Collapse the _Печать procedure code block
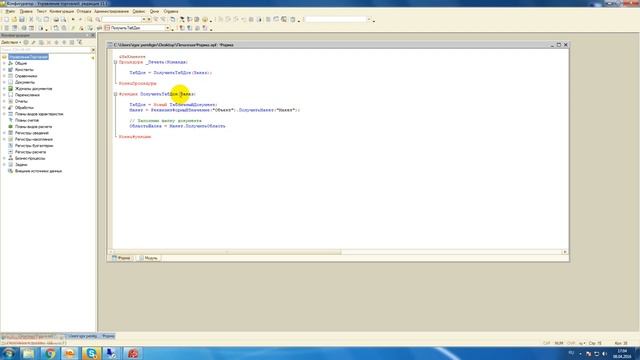The image size is (640, 360). tap(116, 62)
